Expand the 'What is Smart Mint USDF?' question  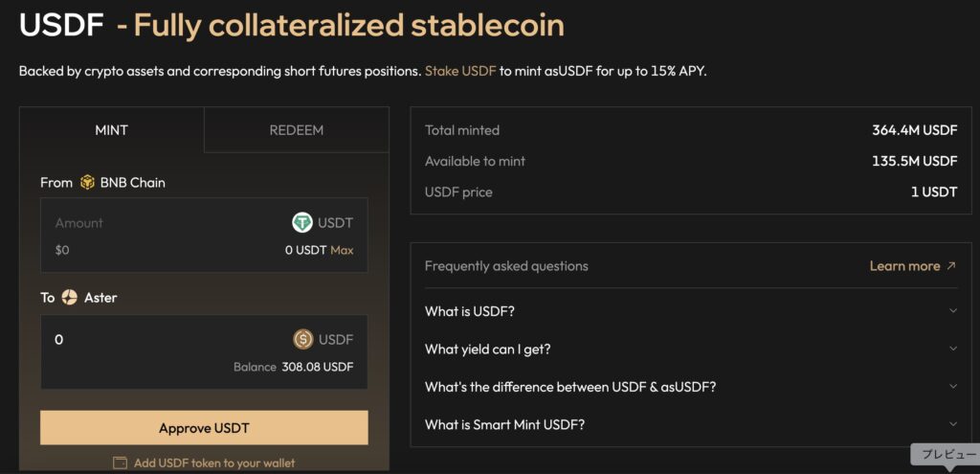tap(952, 424)
